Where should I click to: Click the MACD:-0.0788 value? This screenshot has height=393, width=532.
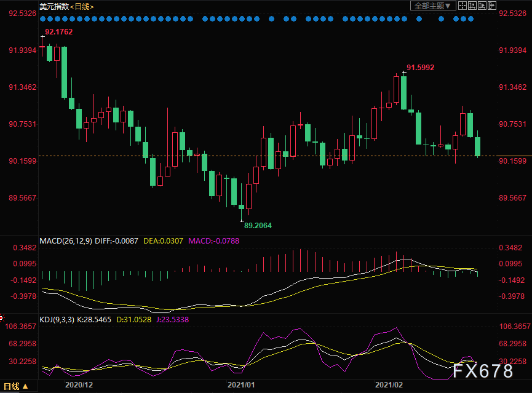click(x=214, y=241)
